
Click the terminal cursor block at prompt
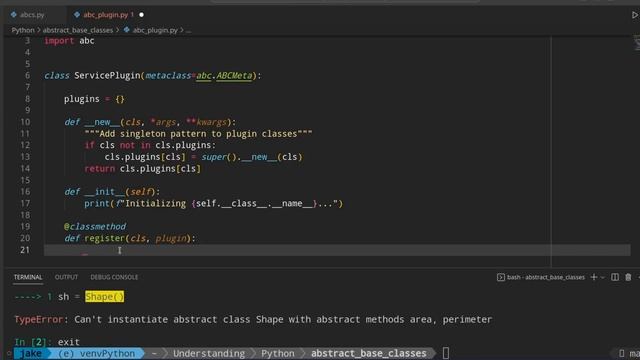tap(446, 353)
